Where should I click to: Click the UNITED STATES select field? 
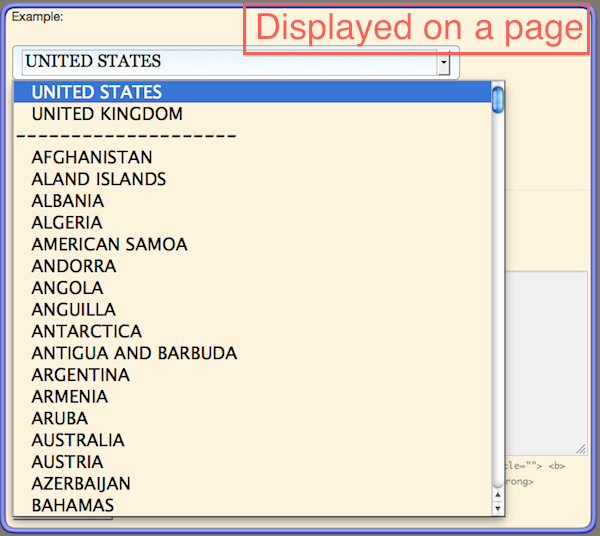235,62
